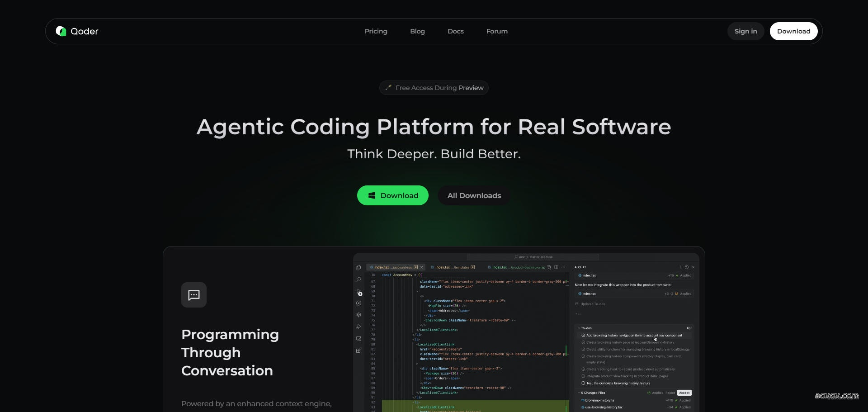Open the Pricing page from the navbar
868x412 pixels.
pyautogui.click(x=376, y=31)
